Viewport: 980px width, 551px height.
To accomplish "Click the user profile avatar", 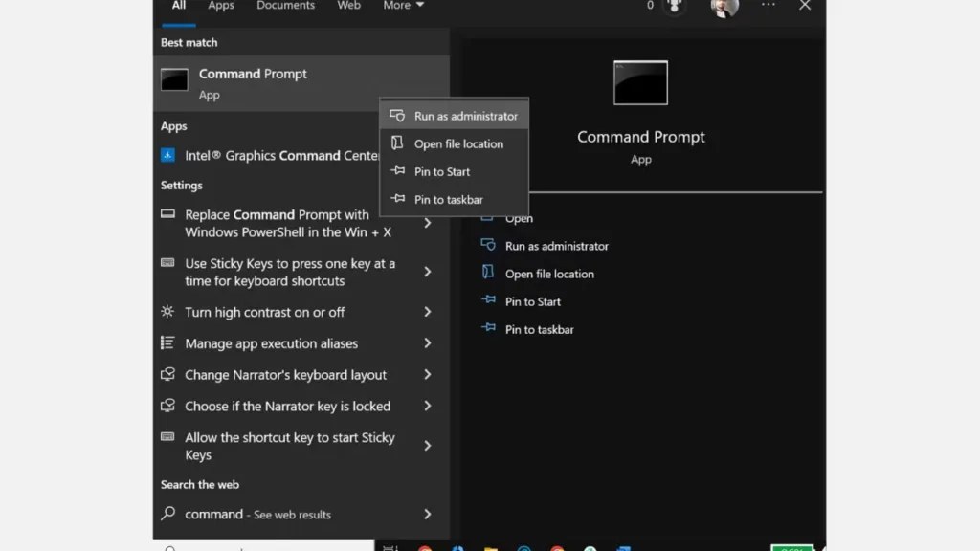I will pos(725,7).
